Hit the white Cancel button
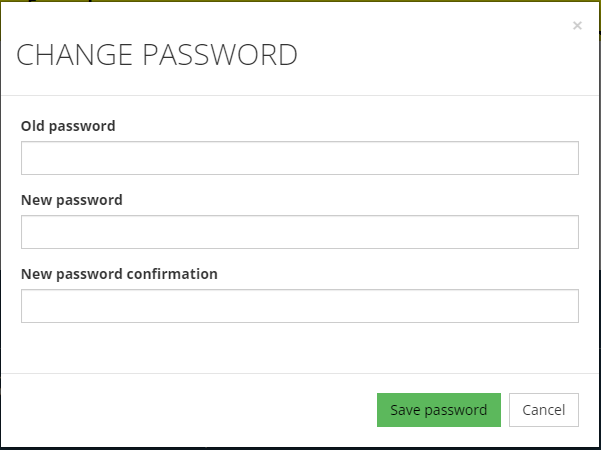This screenshot has width=601, height=450. point(544,410)
